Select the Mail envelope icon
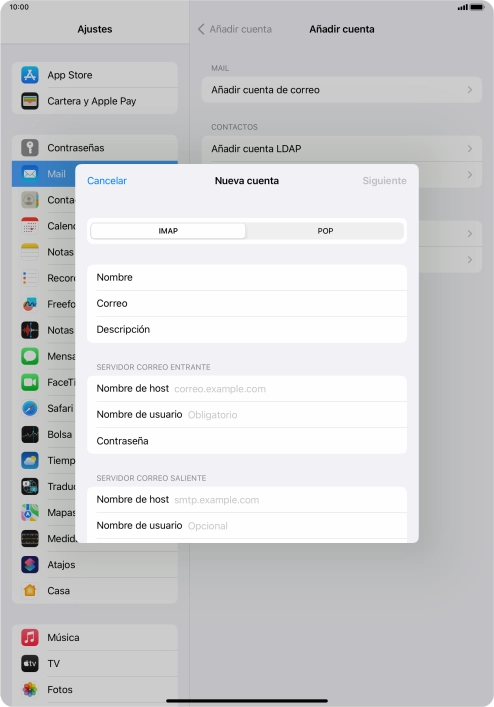Image resolution: width=494 pixels, height=707 pixels. pos(30,174)
